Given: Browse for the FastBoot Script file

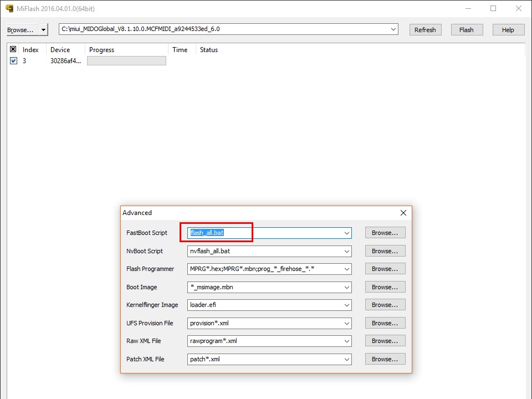Looking at the screenshot, I should pos(385,233).
